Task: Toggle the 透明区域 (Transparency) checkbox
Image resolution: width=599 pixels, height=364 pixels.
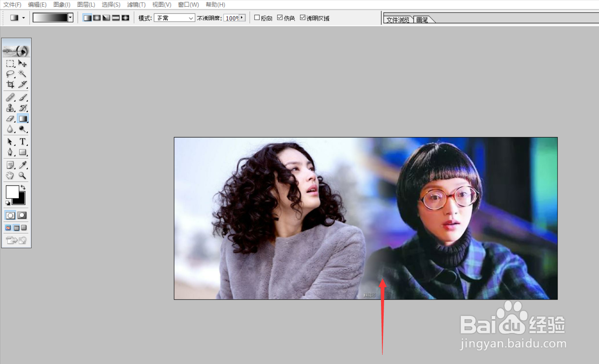Action: (x=303, y=18)
